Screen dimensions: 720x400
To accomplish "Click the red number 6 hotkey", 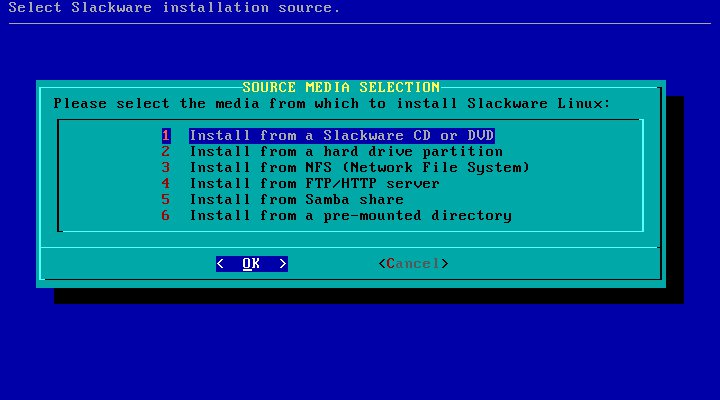I will coord(166,216).
